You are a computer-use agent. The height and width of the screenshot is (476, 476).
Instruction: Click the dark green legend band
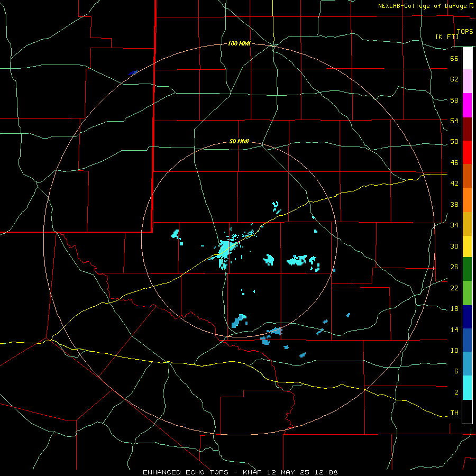(467, 269)
